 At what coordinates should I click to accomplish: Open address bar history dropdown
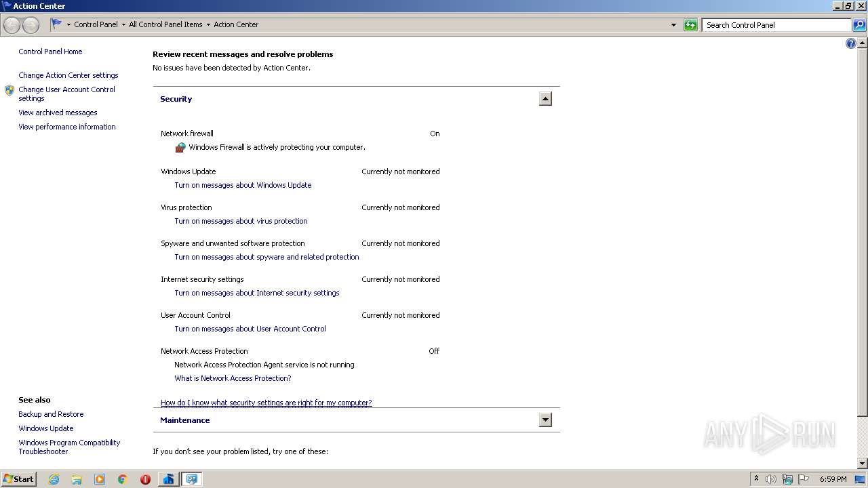(x=673, y=25)
